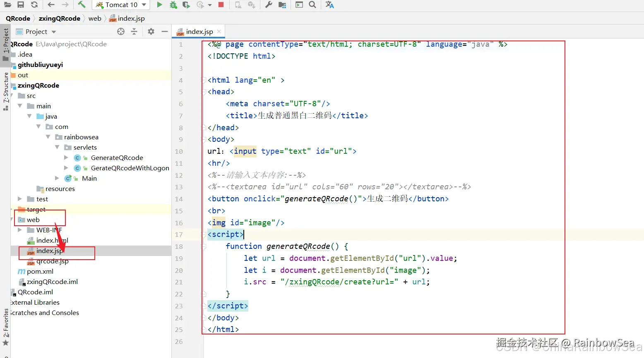Open the Run Anything terminal-style icon
Image resolution: width=644 pixels, height=358 pixels.
[299, 5]
